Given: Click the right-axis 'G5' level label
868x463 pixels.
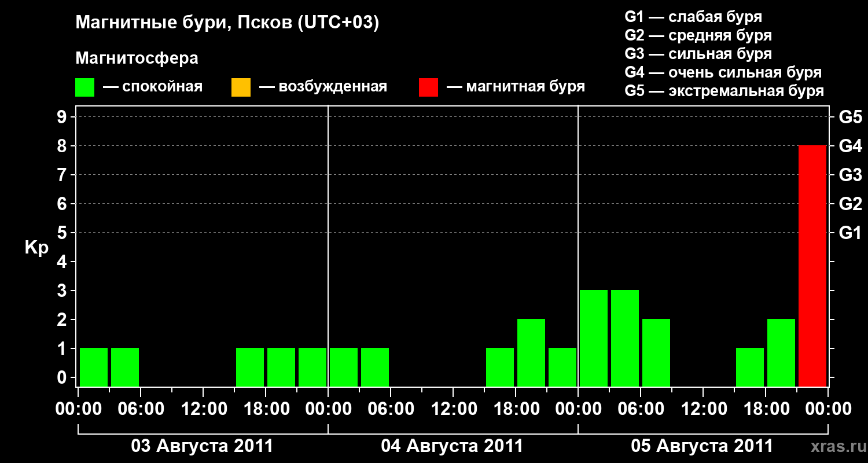Looking at the screenshot, I should point(850,117).
